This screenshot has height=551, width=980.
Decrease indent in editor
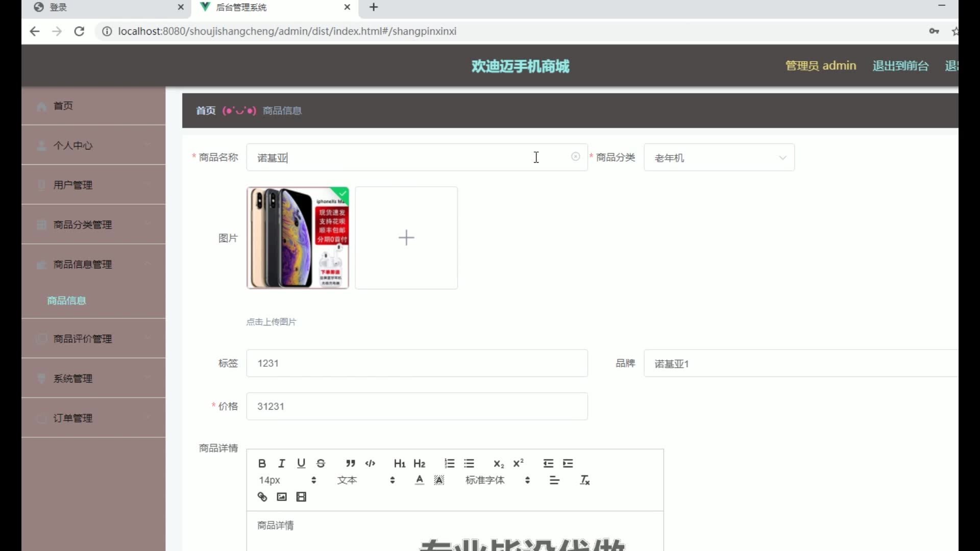click(x=548, y=463)
